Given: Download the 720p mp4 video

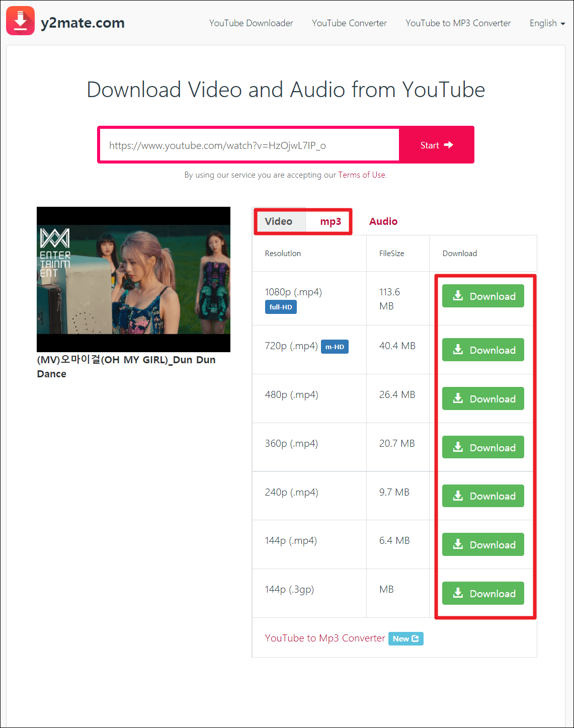Looking at the screenshot, I should pos(483,350).
